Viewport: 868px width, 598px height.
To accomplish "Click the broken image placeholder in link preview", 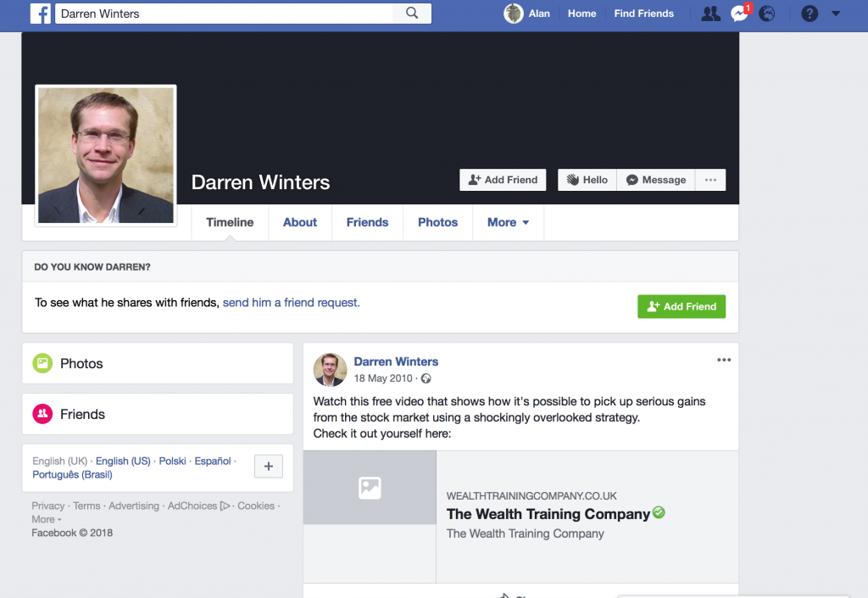I will [x=370, y=487].
